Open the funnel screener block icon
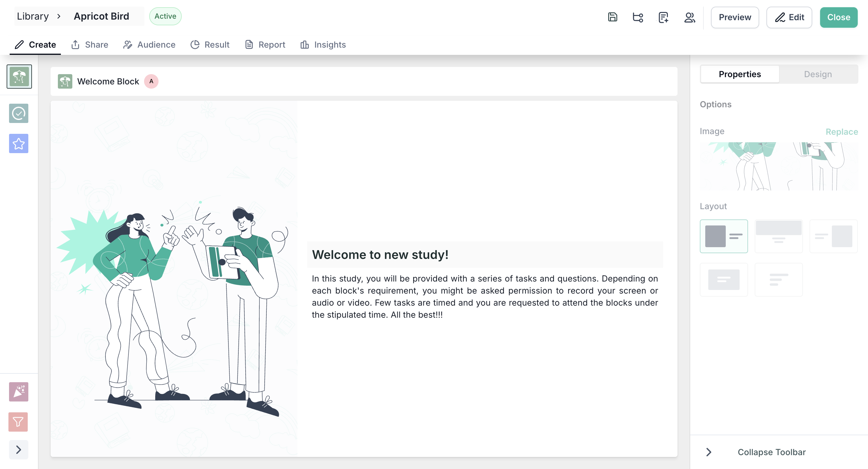This screenshot has height=469, width=868. tap(18, 422)
